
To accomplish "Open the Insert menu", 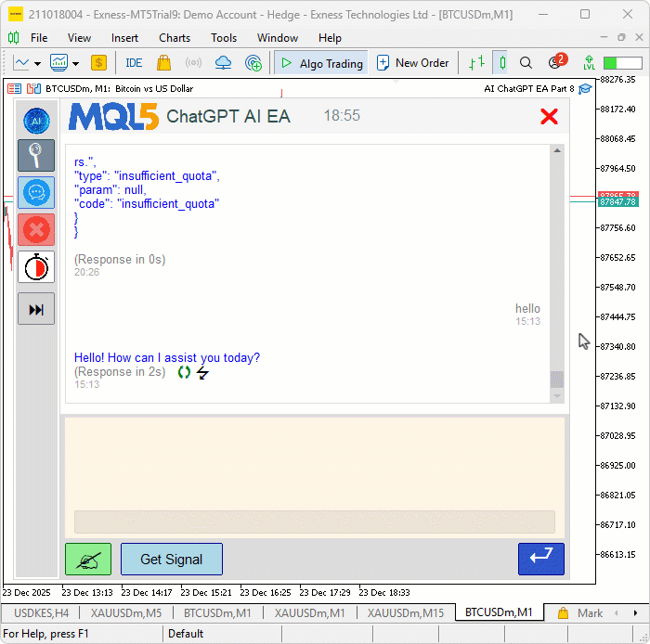I will 124,38.
